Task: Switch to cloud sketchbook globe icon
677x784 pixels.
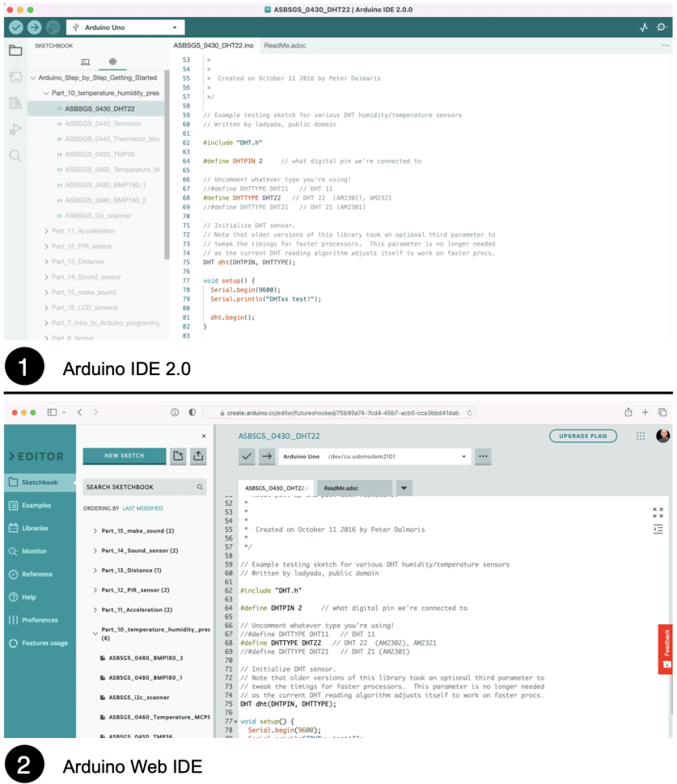Action: [113, 61]
